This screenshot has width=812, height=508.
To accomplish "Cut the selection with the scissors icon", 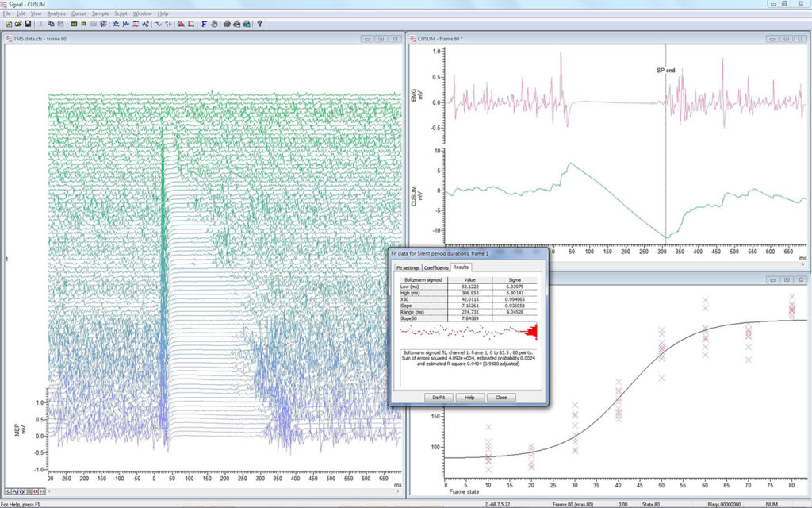I will pyautogui.click(x=41, y=25).
